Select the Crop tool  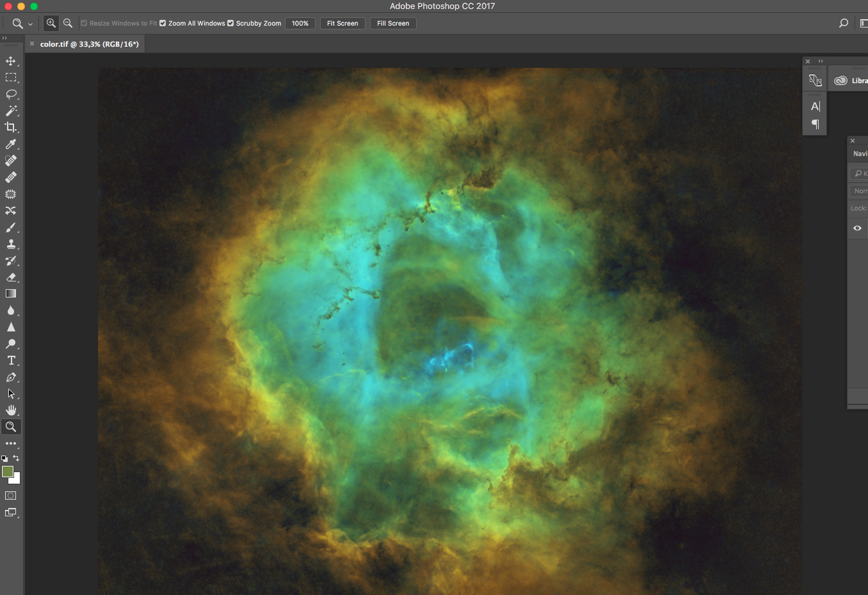pos(11,127)
